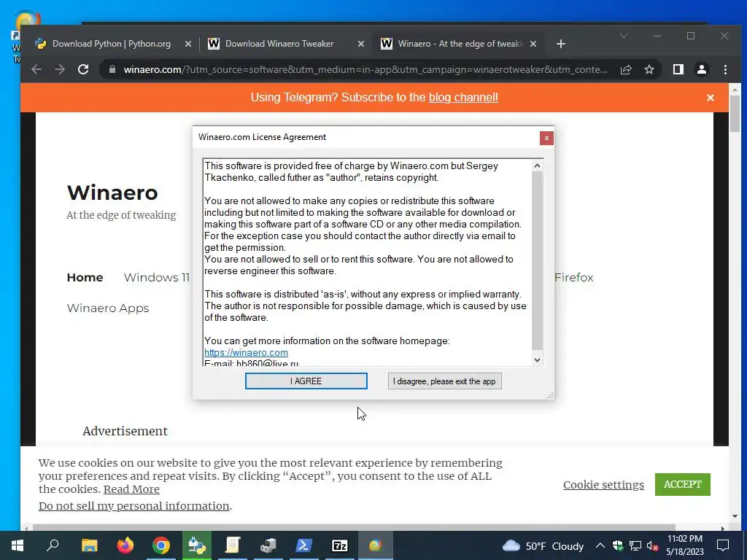Go back in Chrome
Viewport: 747px width, 560px height.
36,69
